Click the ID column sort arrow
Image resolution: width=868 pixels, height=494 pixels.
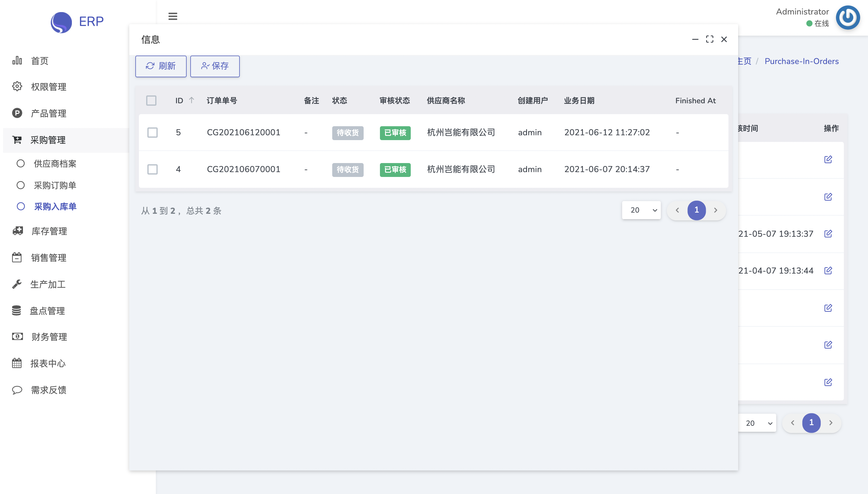point(191,100)
